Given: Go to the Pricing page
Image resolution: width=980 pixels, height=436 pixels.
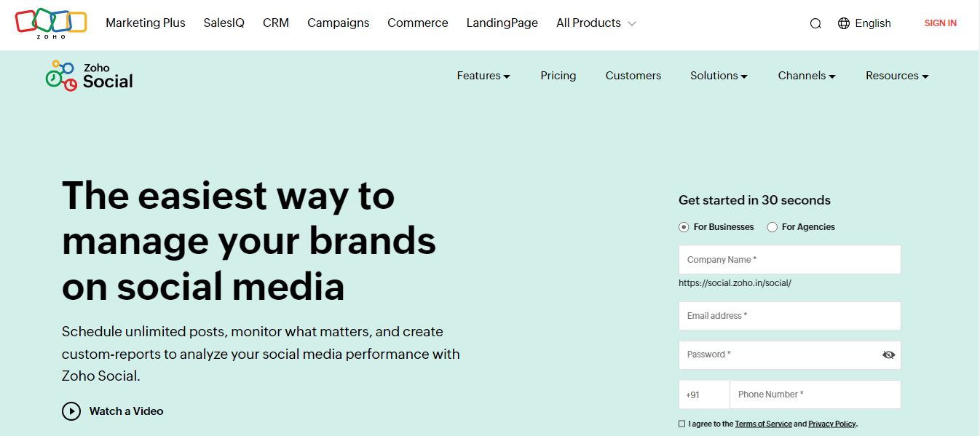Looking at the screenshot, I should [558, 76].
